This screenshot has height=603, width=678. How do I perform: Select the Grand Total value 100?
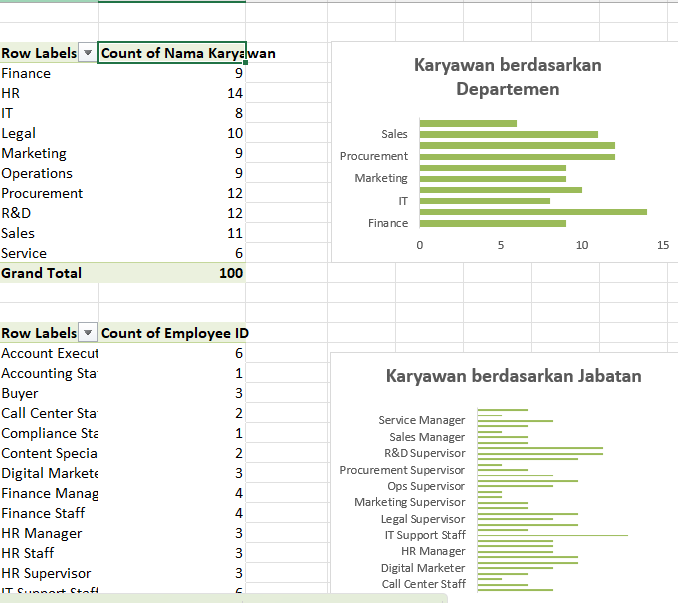tap(231, 273)
